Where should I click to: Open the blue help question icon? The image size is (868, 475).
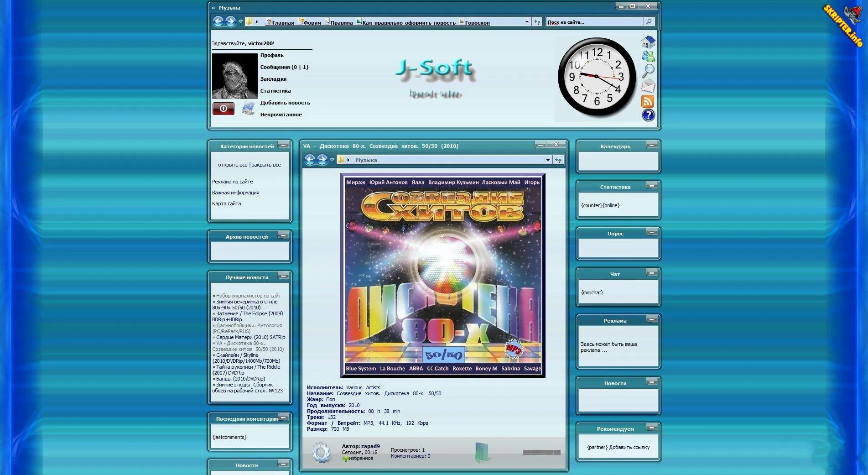coord(648,115)
